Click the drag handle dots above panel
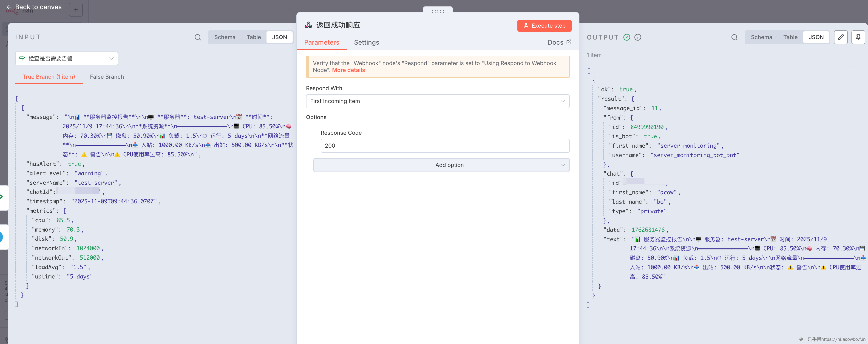The width and height of the screenshot is (868, 344). 438,11
